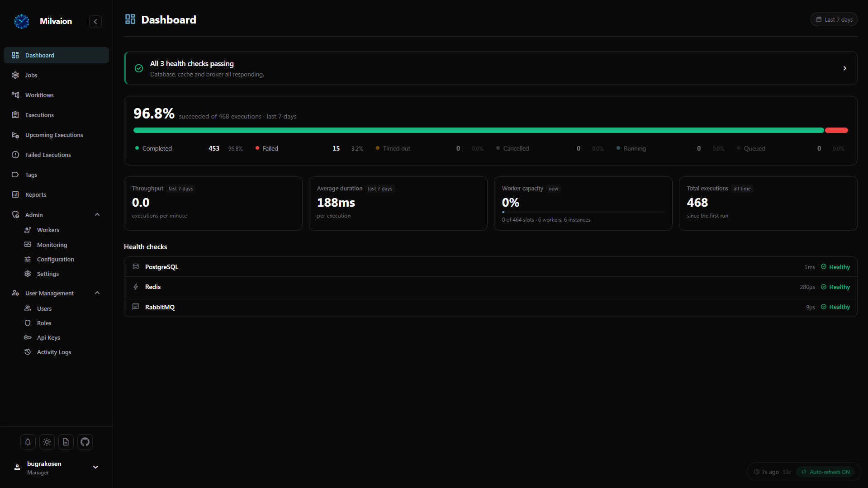Click the Worker capacity usage bar

click(x=583, y=212)
